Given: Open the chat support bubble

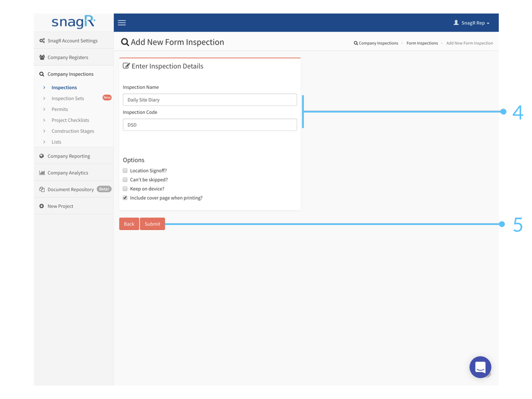Looking at the screenshot, I should 480,367.
